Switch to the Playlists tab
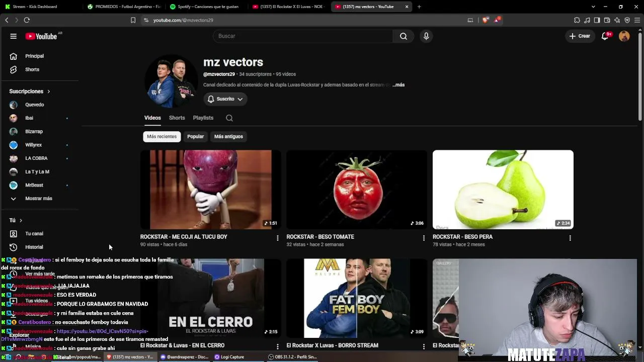The image size is (644, 362). pyautogui.click(x=203, y=118)
